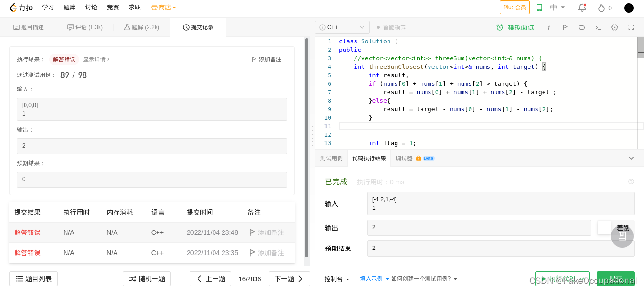Image resolution: width=644 pixels, height=290 pixels.
Task: Toggle the 智能模式 smart mode
Action: point(391,27)
